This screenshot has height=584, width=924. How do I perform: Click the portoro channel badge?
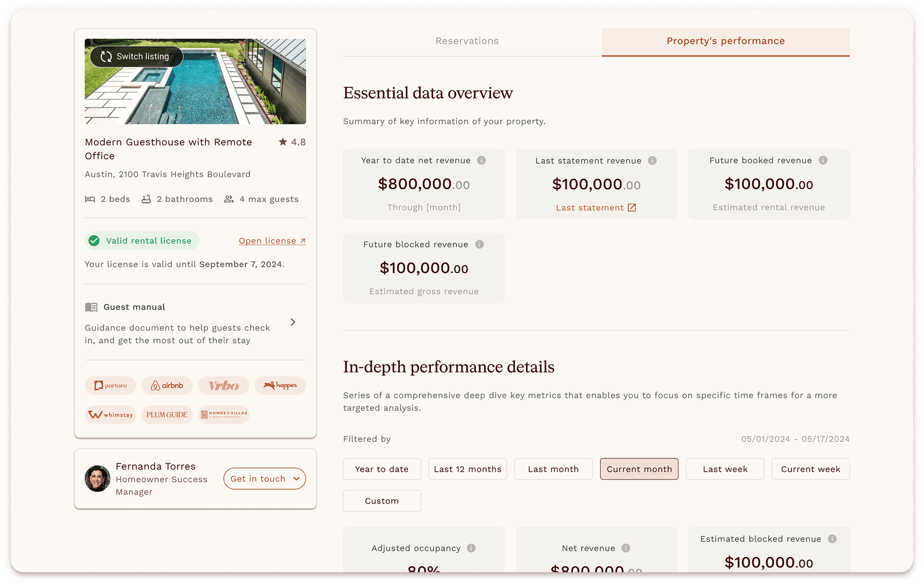111,385
